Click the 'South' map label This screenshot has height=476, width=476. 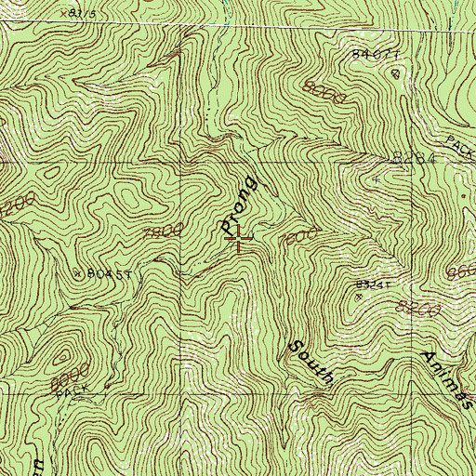click(311, 363)
